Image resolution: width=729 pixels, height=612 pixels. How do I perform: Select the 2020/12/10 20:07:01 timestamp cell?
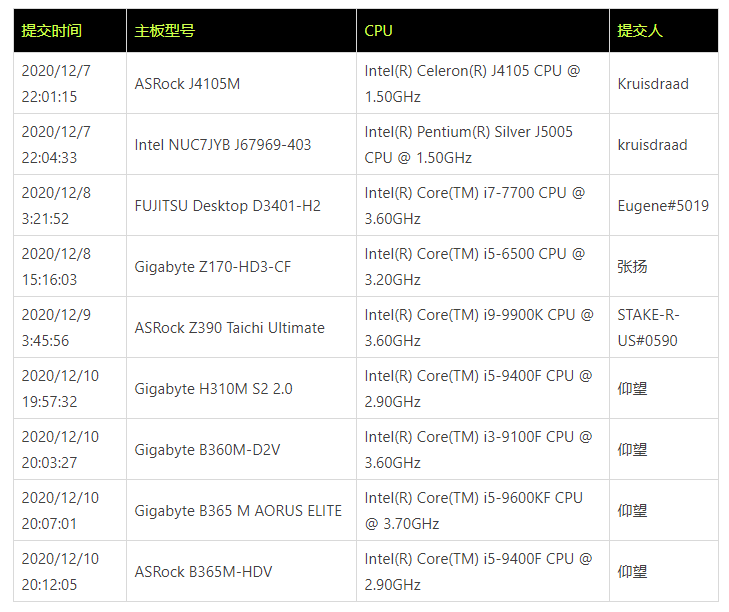tap(70, 510)
